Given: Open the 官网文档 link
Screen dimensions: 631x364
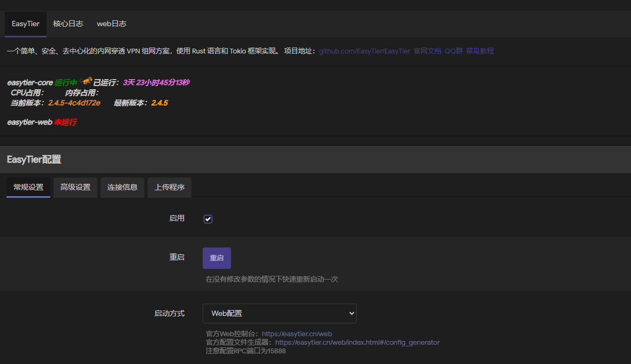Looking at the screenshot, I should pyautogui.click(x=427, y=51).
